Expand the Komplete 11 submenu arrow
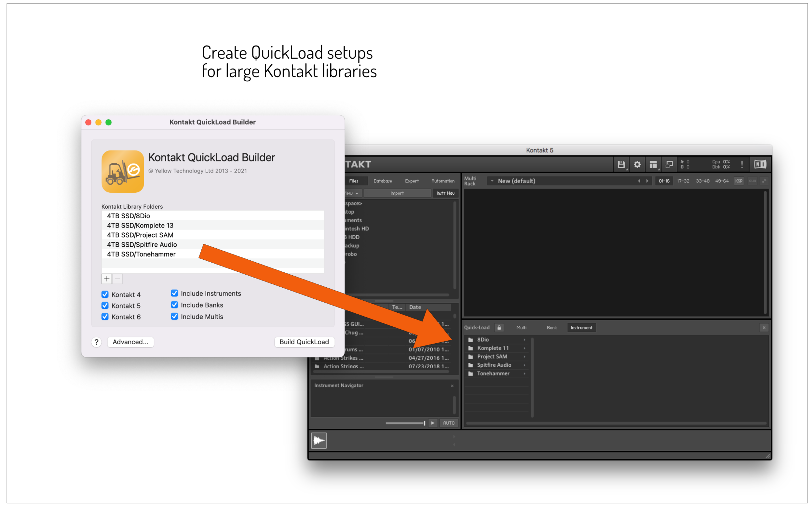The image size is (812, 508). 524,348
